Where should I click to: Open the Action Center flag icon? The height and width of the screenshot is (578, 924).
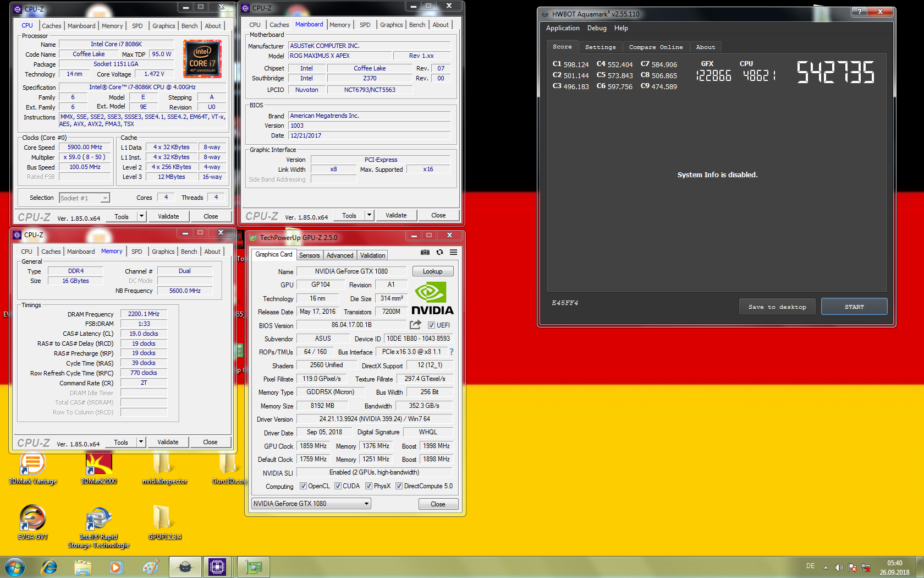point(853,568)
